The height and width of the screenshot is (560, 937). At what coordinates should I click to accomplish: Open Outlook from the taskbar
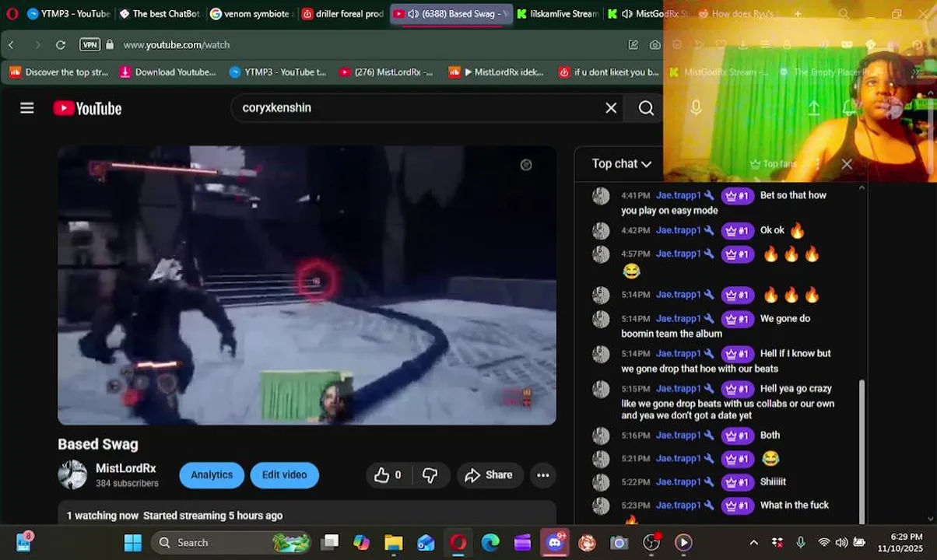[x=426, y=543]
